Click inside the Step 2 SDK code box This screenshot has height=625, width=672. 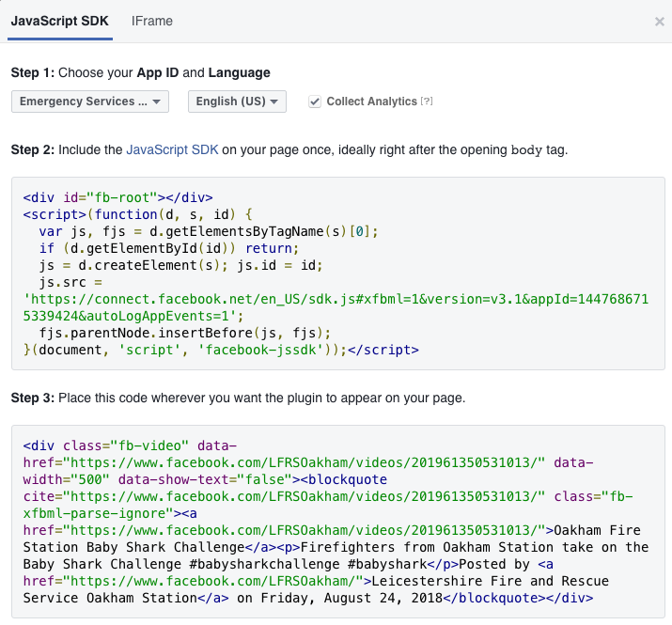pyautogui.click(x=338, y=273)
